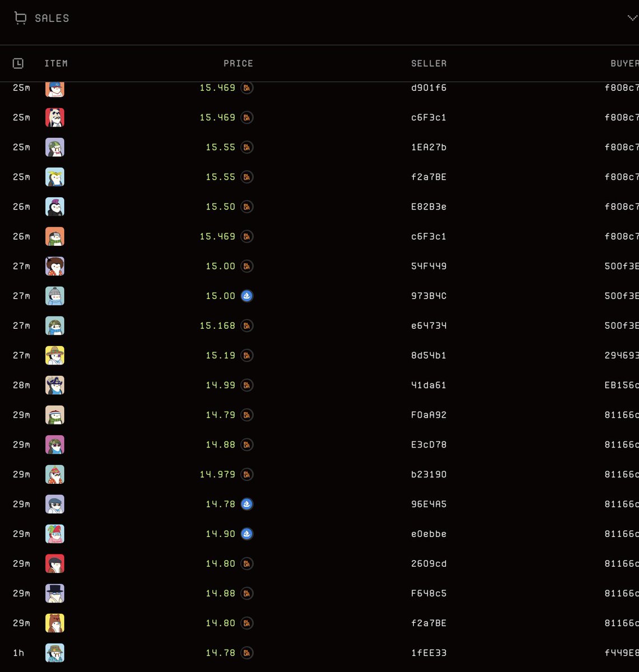Click the OpenSea icon in the 96E4A5 row
Screen dimensions: 639x672
pos(247,504)
